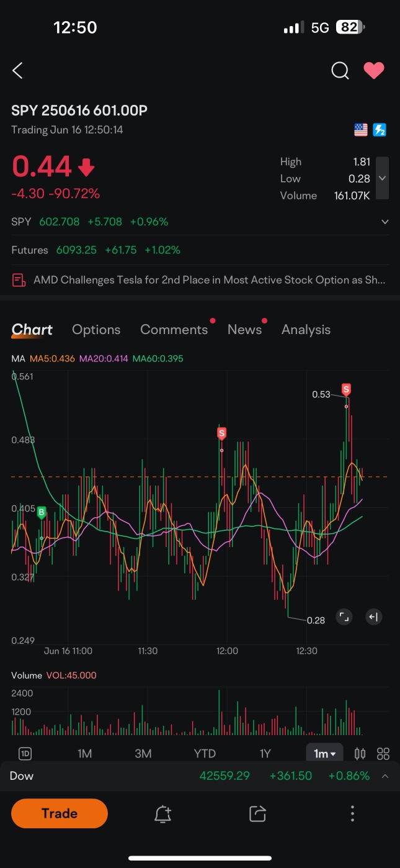Tap the 0.44 last price

pos(42,167)
